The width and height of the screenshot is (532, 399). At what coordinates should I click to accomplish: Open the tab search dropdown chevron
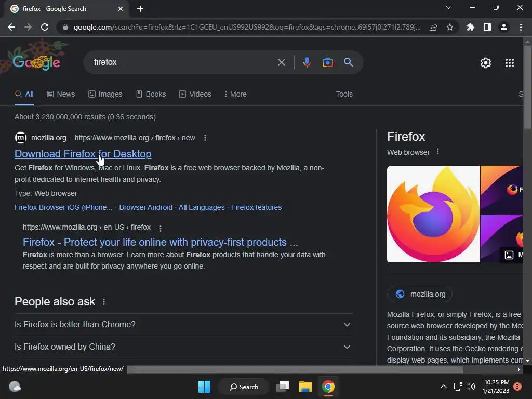(448, 7)
